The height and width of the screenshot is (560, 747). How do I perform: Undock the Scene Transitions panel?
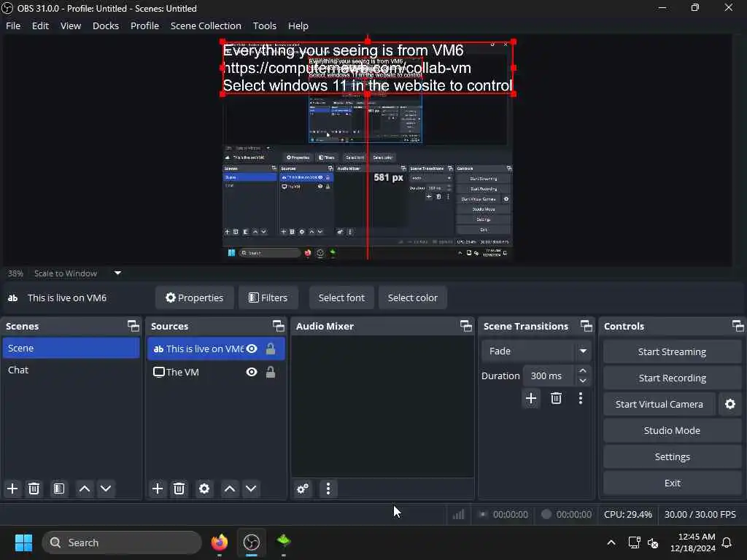pos(587,326)
